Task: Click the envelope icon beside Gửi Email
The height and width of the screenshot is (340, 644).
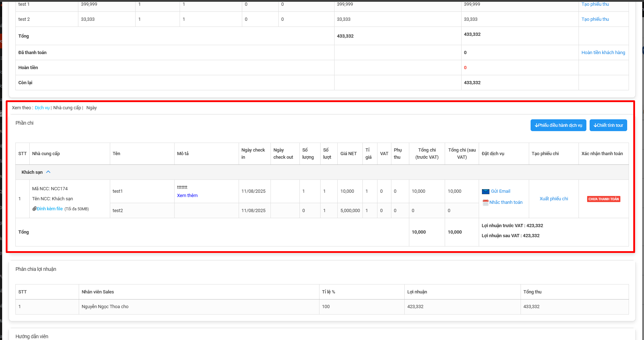Action: coord(486,191)
